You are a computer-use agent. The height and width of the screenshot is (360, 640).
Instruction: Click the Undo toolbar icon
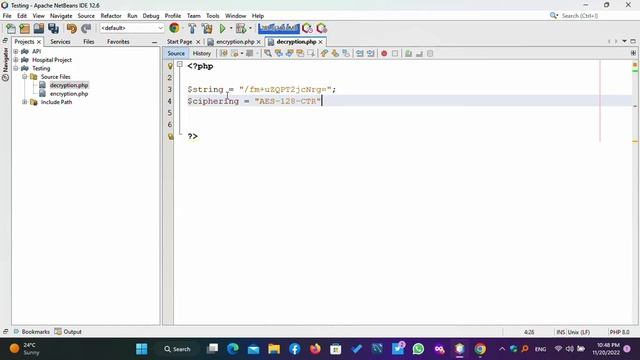(72, 28)
